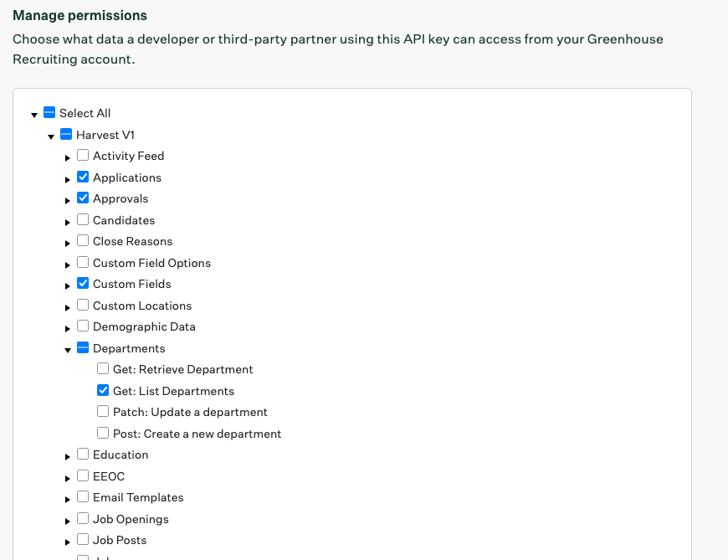Screen dimensions: 728x560
Task: Untick Get: List Departments checkbox
Action: 103,391
